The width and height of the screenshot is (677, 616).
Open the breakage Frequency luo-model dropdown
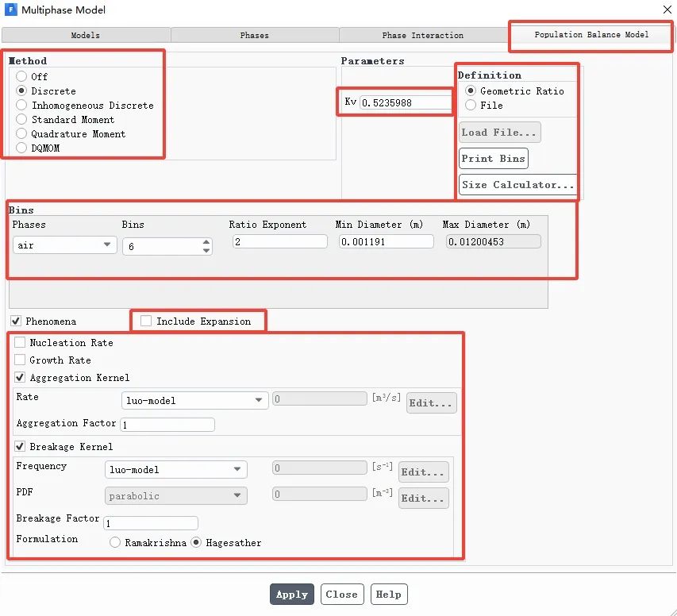pos(175,470)
